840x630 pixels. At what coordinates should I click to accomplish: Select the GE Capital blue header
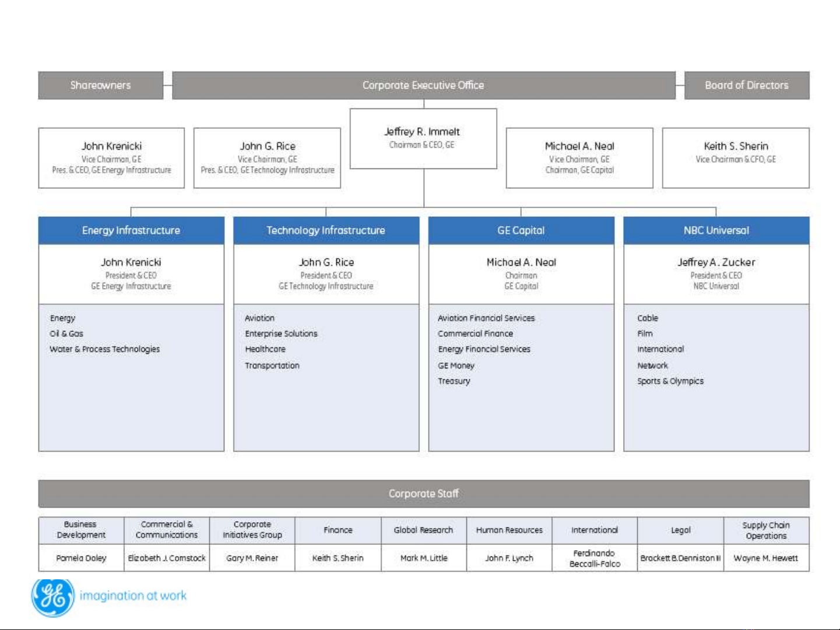pyautogui.click(x=521, y=230)
